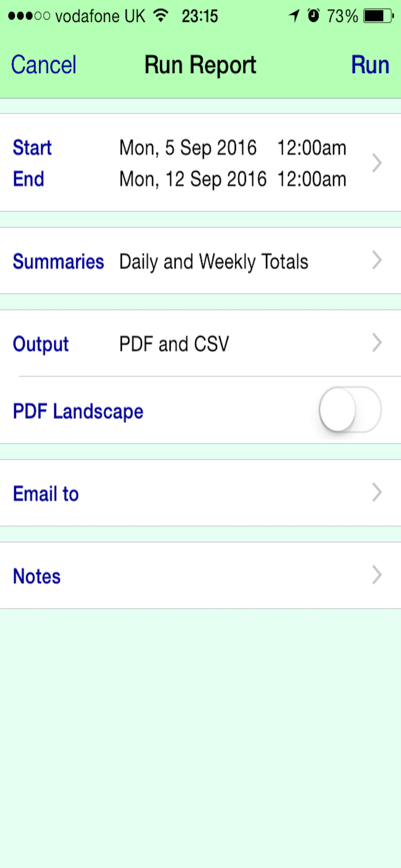Tap the Start date Mon, 5 Sep 2016

click(188, 148)
